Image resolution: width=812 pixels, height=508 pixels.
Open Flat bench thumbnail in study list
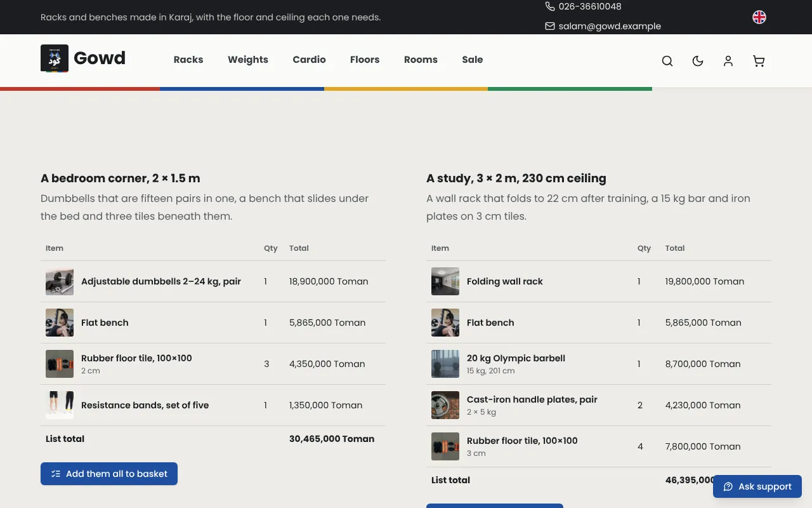445,323
